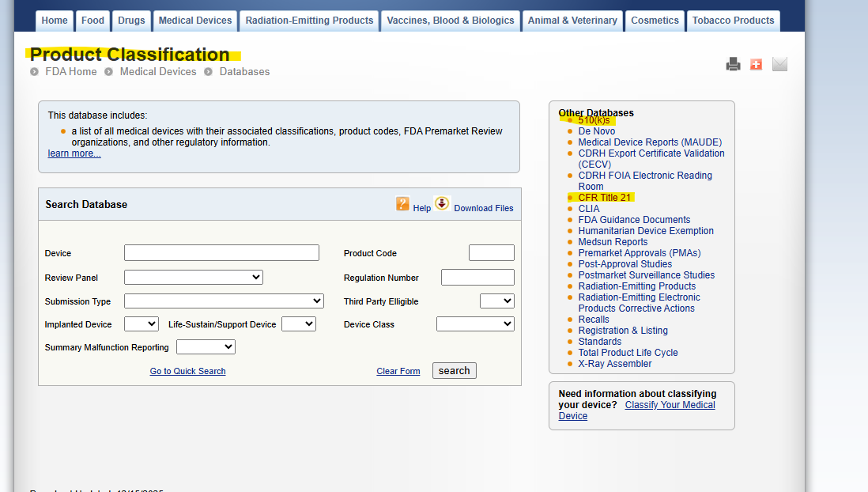Open Humanitarian Device Exemption link
Viewport: 868px width, 492px height.
click(x=646, y=231)
